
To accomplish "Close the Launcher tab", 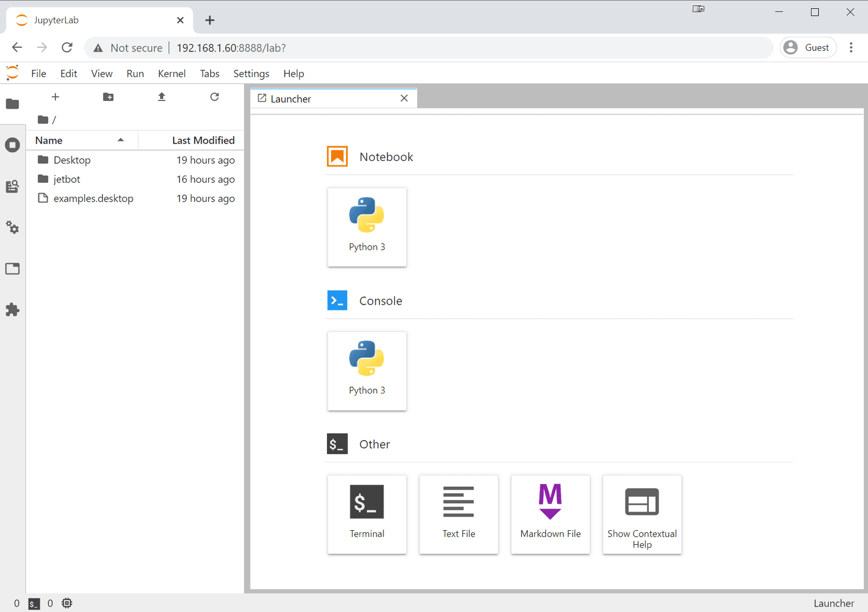I will point(404,99).
